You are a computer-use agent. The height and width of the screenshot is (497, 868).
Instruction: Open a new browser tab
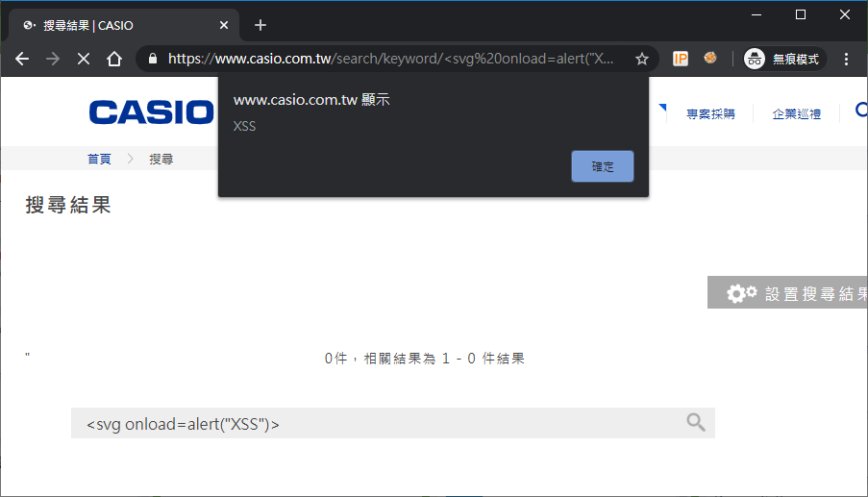260,25
